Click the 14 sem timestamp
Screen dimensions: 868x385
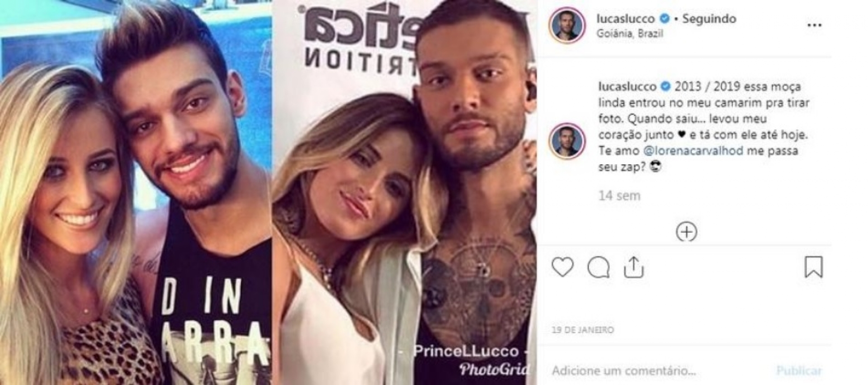(x=619, y=195)
